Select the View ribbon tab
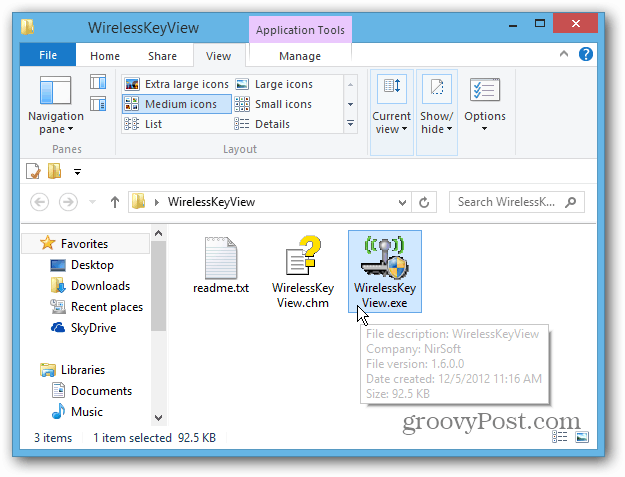Image resolution: width=625 pixels, height=477 pixels. pyautogui.click(x=218, y=56)
